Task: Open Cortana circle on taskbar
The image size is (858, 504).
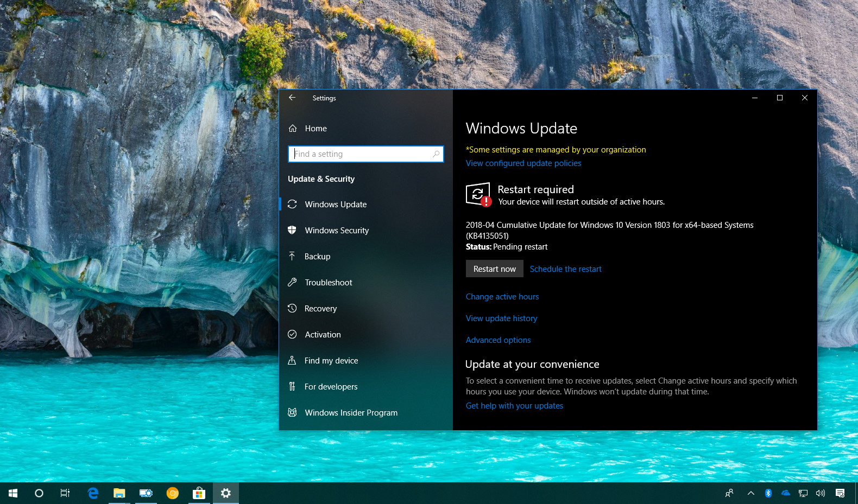Action: click(39, 493)
